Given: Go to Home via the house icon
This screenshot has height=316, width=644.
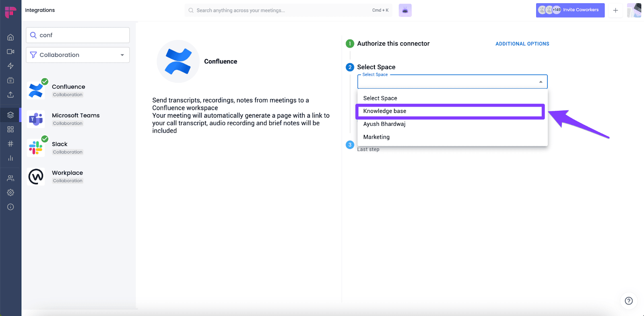Looking at the screenshot, I should click(10, 37).
